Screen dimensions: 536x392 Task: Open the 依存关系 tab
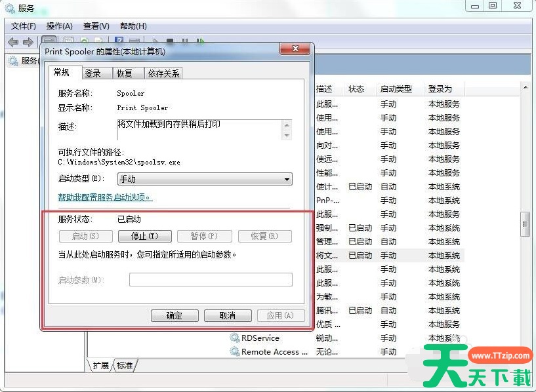163,73
